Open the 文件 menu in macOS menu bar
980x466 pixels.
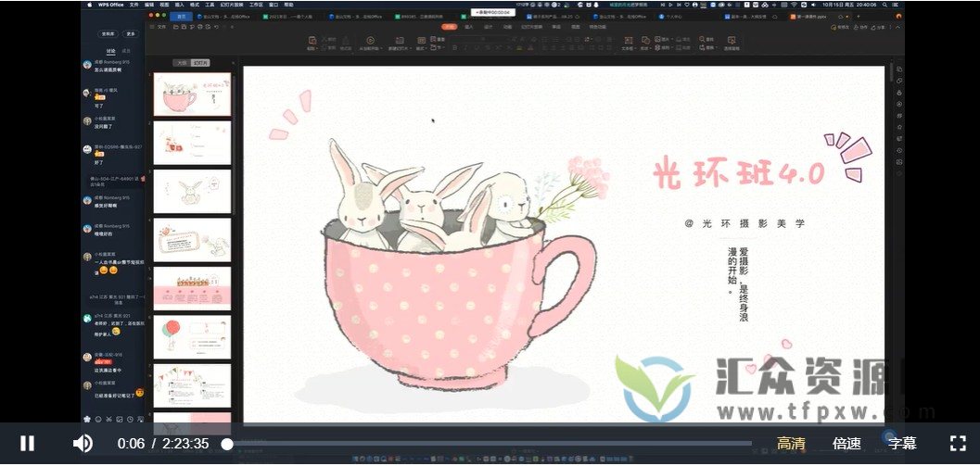134,5
